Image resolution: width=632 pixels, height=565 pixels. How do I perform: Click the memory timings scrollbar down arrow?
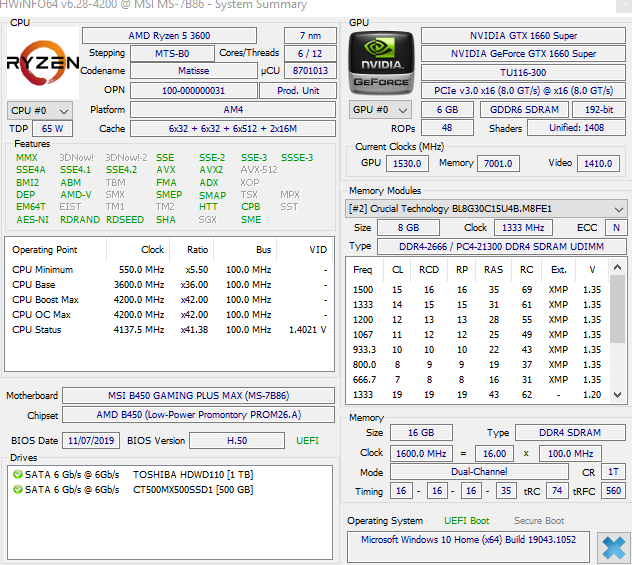point(617,395)
